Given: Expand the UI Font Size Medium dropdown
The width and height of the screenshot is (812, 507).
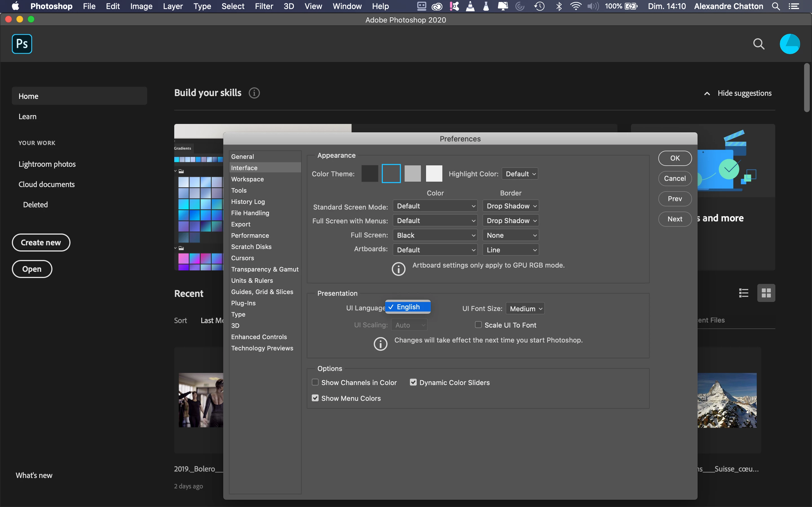Looking at the screenshot, I should (525, 308).
